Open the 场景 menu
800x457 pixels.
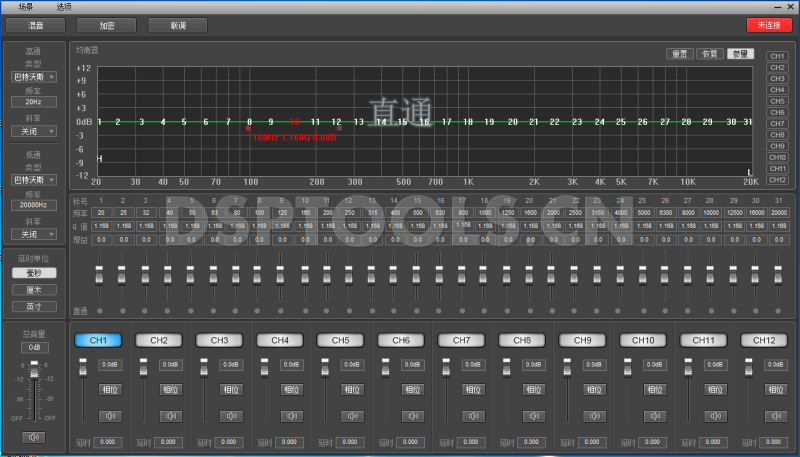[26, 6]
